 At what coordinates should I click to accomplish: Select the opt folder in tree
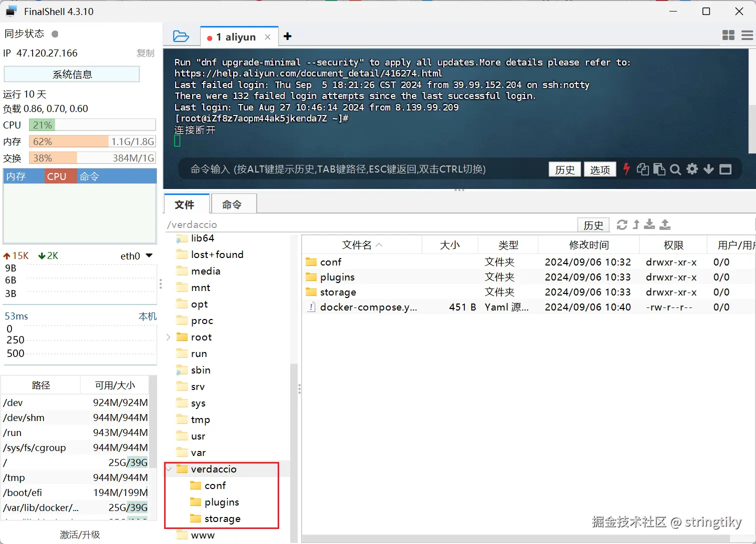coord(199,304)
